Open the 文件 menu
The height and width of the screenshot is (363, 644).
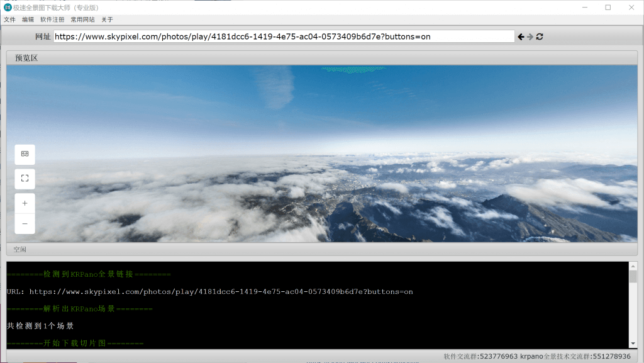pyautogui.click(x=9, y=20)
